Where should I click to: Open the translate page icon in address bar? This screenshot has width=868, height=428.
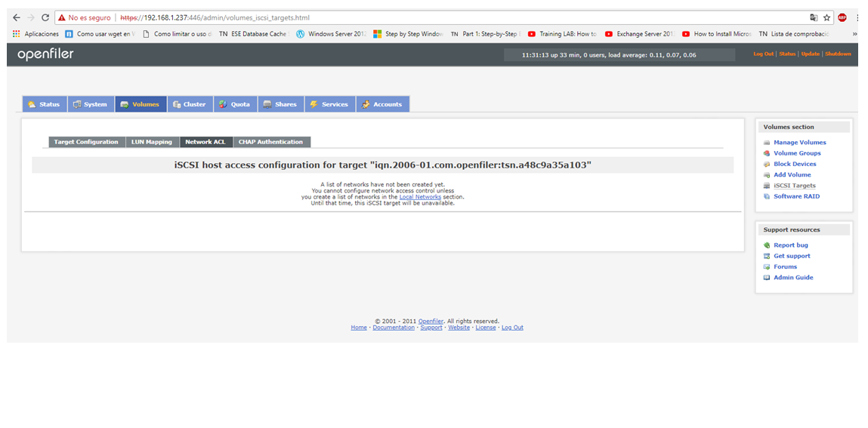[814, 17]
